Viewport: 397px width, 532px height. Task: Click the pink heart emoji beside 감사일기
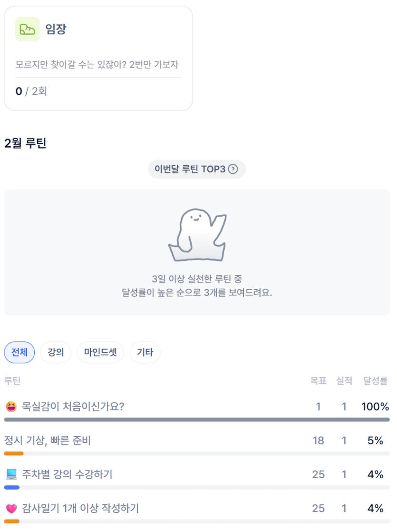tap(11, 509)
